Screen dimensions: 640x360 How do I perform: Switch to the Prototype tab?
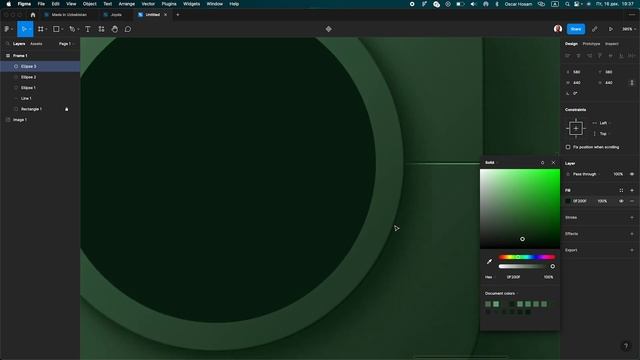(591, 44)
